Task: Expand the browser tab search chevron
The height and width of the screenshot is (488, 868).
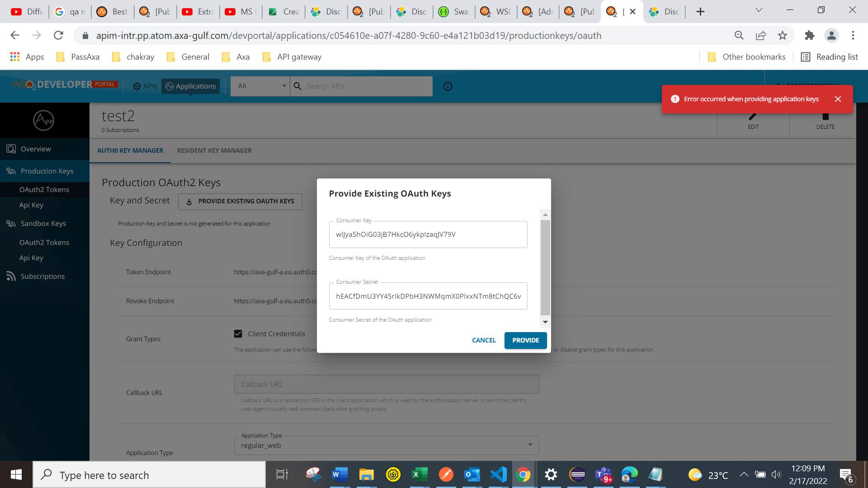Action: tap(759, 10)
